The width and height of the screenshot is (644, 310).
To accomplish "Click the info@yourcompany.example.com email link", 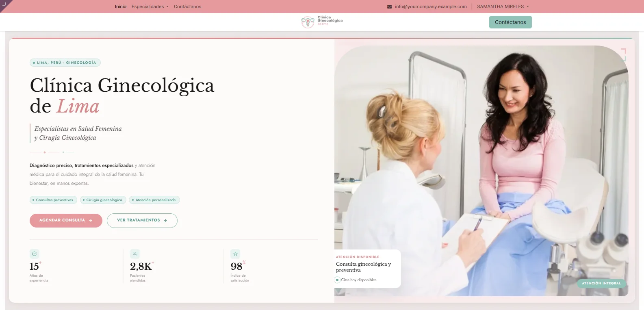I will click(x=431, y=7).
